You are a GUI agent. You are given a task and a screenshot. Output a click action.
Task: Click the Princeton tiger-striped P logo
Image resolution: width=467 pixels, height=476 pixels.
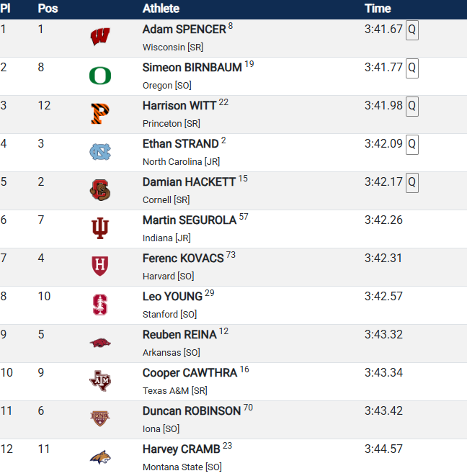100,114
